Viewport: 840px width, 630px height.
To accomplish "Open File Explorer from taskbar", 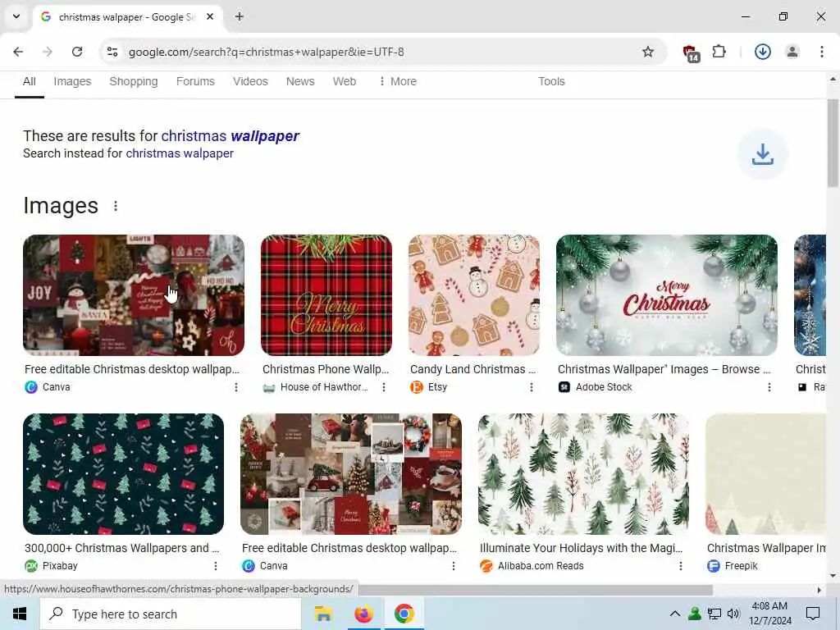I will pyautogui.click(x=323, y=614).
